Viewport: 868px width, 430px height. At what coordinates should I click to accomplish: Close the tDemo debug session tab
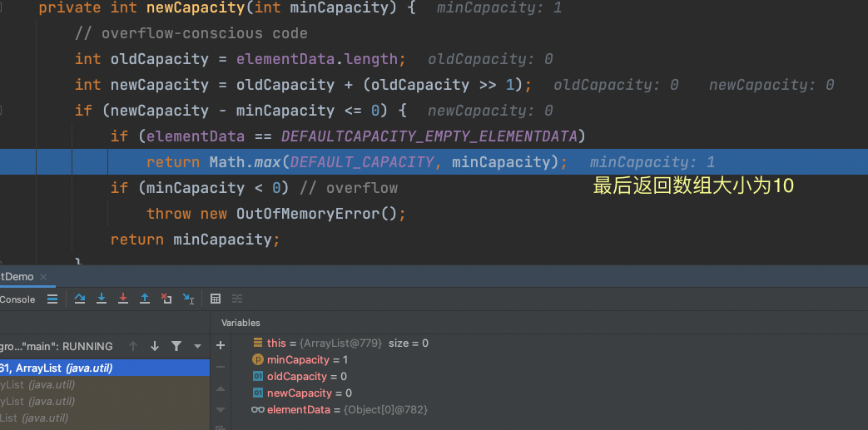[x=44, y=277]
